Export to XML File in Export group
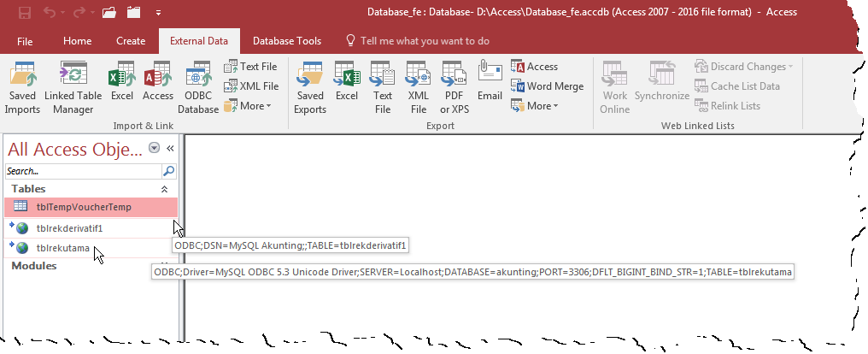This screenshot has height=354, width=868. 419,87
